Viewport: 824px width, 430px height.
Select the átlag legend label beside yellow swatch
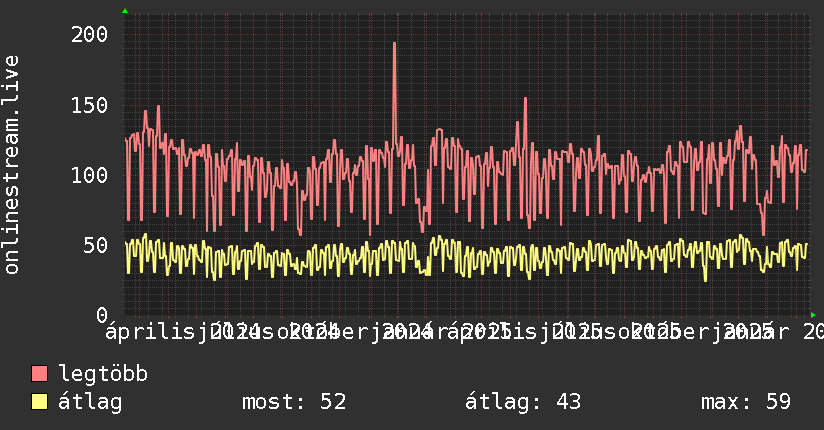[90, 402]
